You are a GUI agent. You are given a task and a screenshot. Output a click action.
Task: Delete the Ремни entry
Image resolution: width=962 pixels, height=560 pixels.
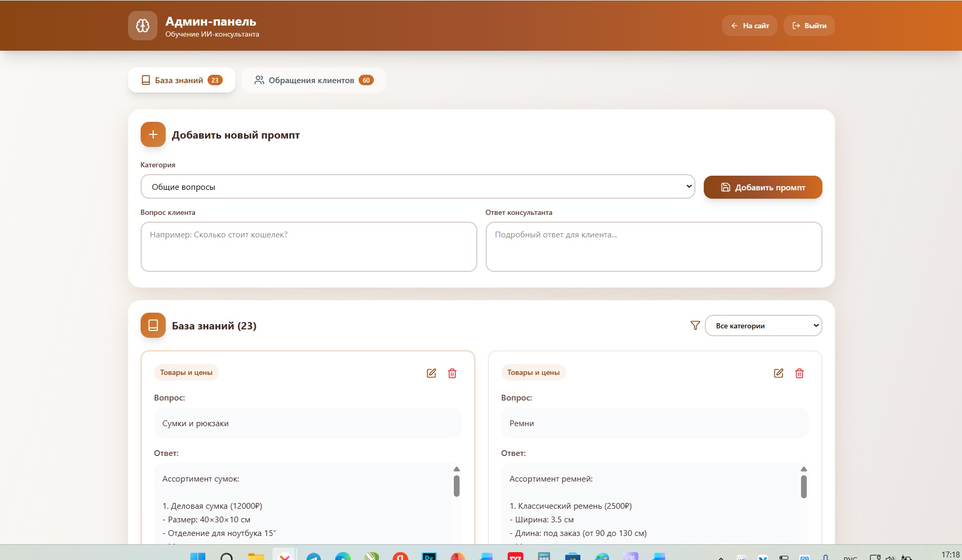(799, 373)
